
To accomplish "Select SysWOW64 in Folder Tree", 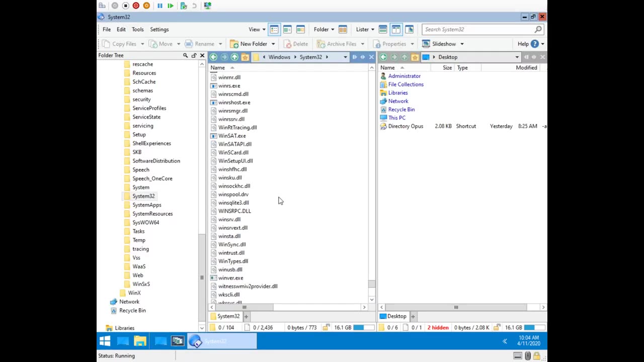I will (x=146, y=222).
